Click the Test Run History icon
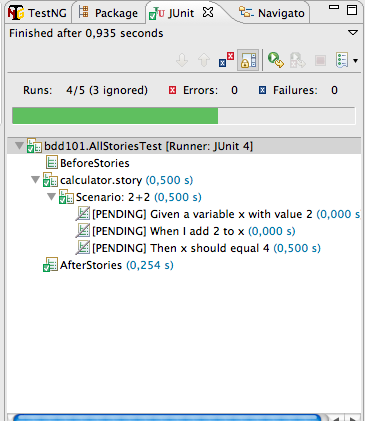 pyautogui.click(x=342, y=60)
